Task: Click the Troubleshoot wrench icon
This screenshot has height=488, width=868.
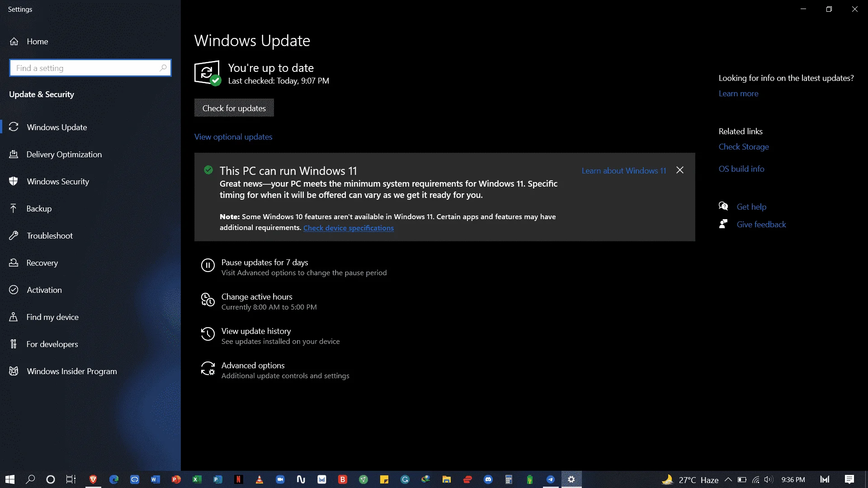Action: click(14, 235)
